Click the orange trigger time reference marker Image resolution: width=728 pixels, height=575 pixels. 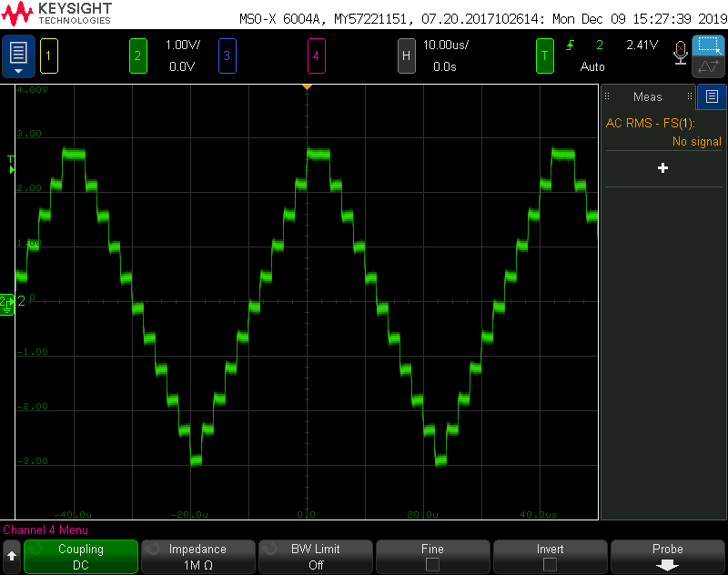coord(307,87)
